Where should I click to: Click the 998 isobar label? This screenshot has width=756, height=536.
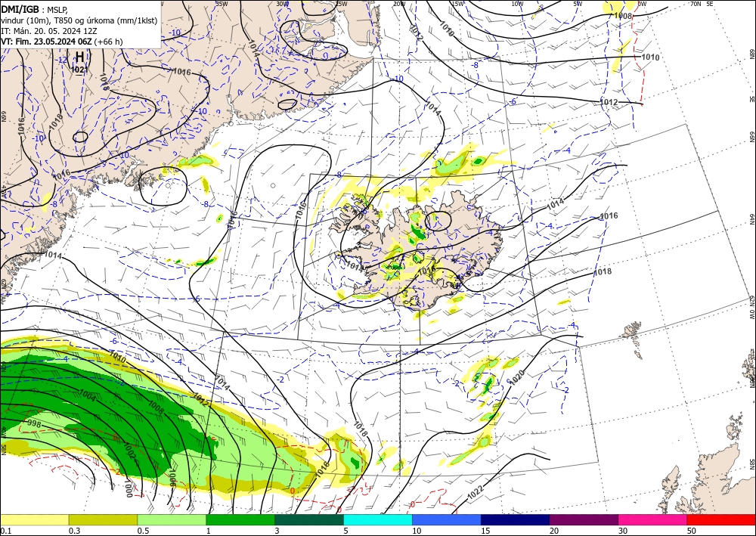[x=34, y=424]
